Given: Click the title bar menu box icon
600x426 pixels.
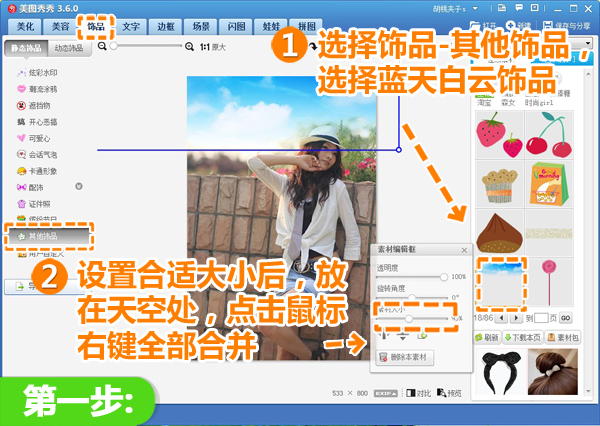Looking at the screenshot, I should pos(535,8).
